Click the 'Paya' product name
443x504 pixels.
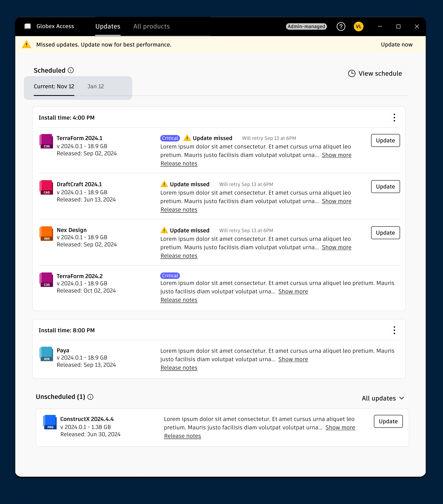pos(63,350)
